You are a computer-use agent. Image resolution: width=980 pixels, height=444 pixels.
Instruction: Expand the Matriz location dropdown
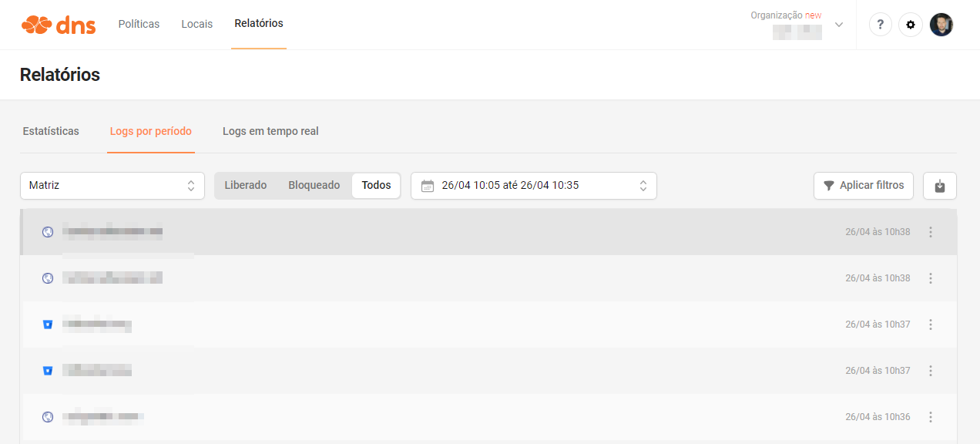tap(112, 186)
